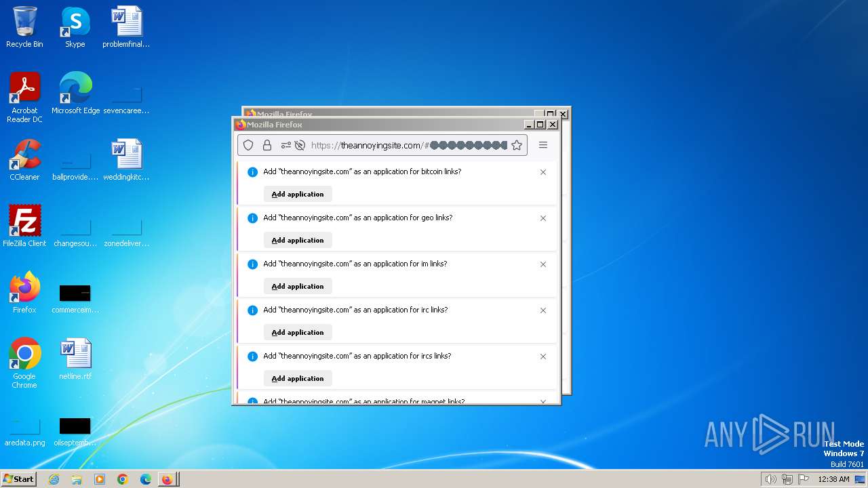Click the tracking protection shield icon
The width and height of the screenshot is (868, 488).
pyautogui.click(x=248, y=145)
